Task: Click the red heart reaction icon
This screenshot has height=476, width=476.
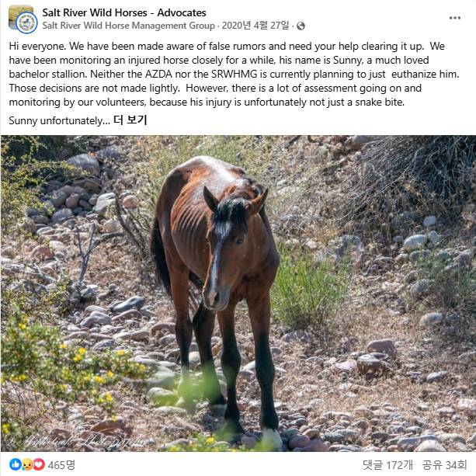Action: pos(39,464)
